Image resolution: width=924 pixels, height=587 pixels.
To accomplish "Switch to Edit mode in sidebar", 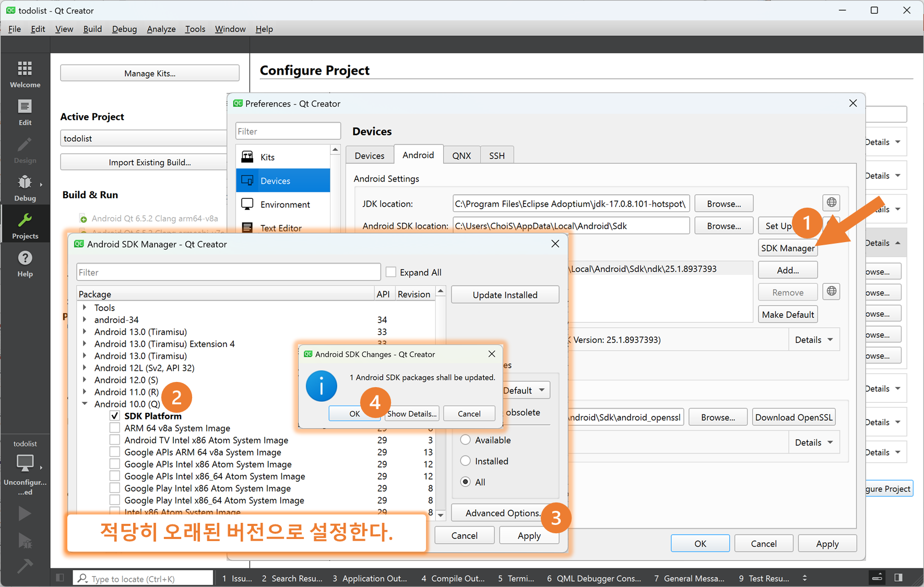I will (25, 113).
